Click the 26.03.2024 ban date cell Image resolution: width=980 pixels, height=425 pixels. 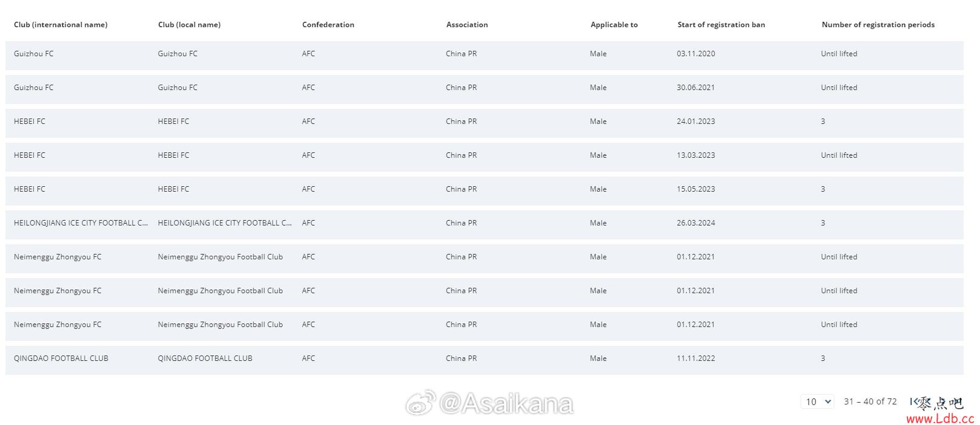tap(695, 223)
